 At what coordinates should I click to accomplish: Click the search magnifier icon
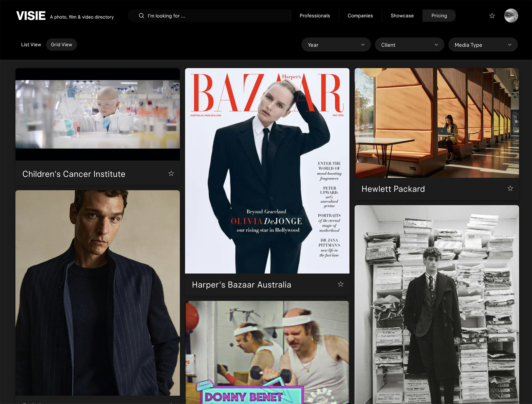tap(142, 16)
